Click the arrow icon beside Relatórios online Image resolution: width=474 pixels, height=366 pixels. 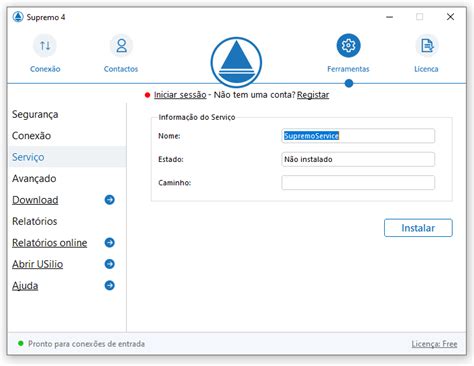(x=109, y=242)
